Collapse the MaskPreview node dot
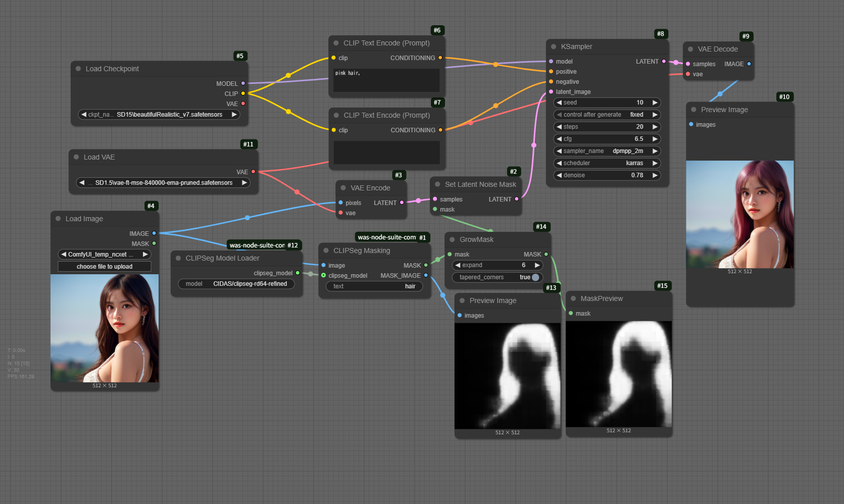The height and width of the screenshot is (504, 844). tap(573, 298)
